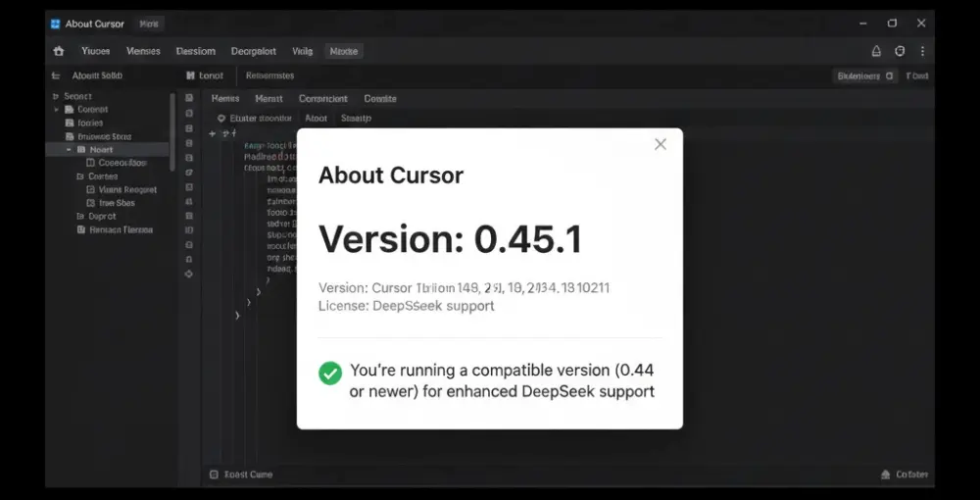Click the "About Cursor" dialog heading
The width and height of the screenshot is (980, 500).
click(x=391, y=175)
